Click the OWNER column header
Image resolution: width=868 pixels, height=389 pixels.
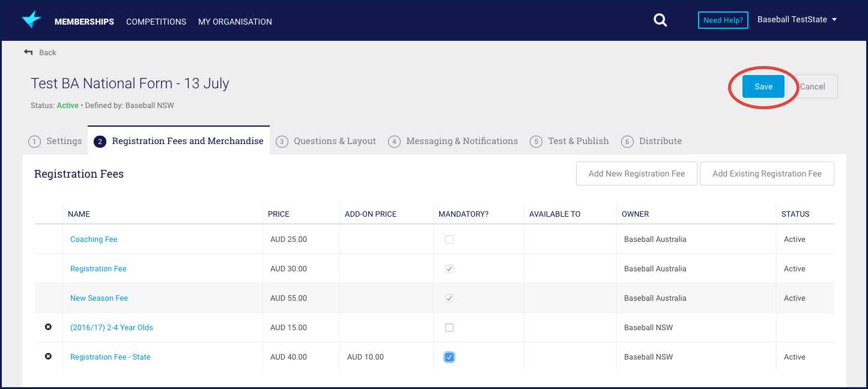click(636, 214)
